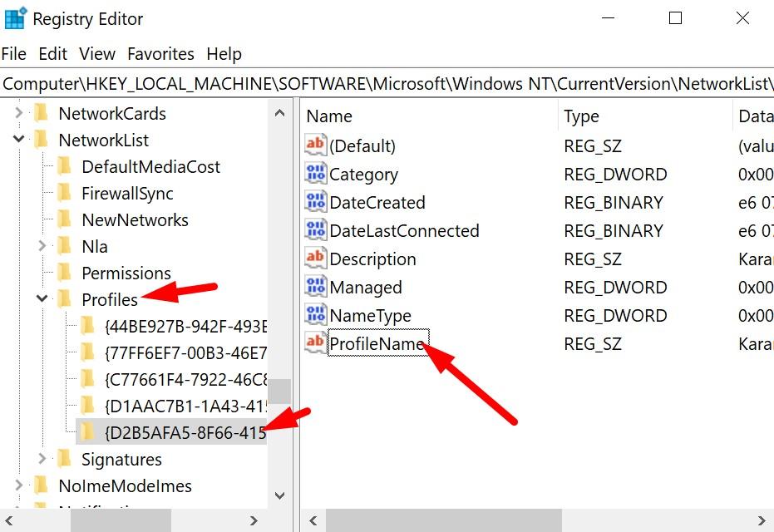Click the tree pane horizontal scroll left arrow
The width and height of the screenshot is (774, 532).
click(x=9, y=520)
